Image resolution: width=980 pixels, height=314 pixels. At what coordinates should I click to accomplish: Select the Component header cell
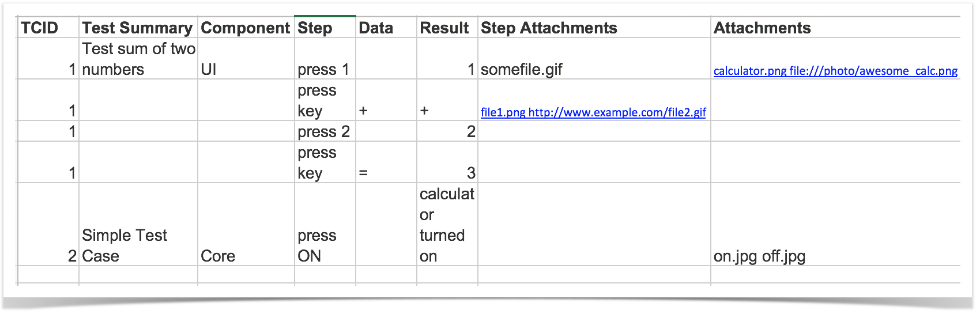pyautogui.click(x=246, y=28)
